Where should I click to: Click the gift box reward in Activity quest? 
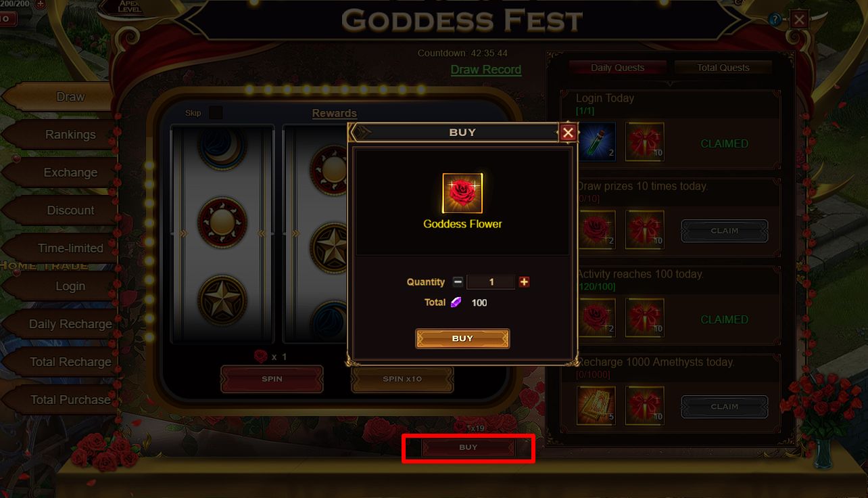point(645,318)
